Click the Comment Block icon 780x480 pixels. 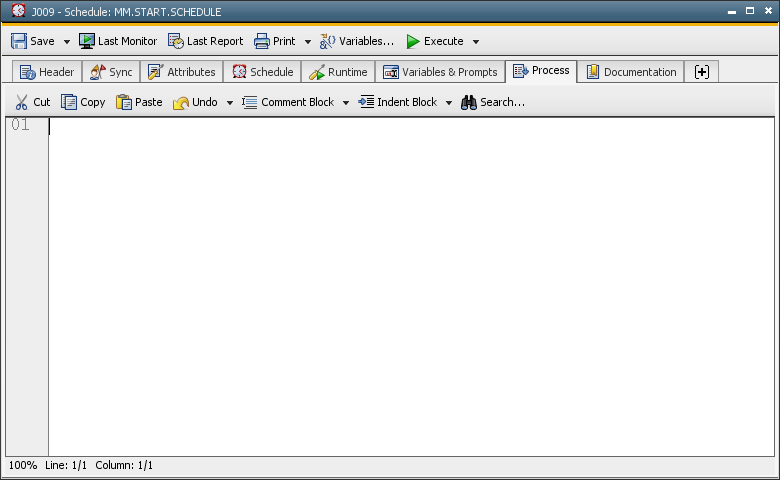point(249,102)
